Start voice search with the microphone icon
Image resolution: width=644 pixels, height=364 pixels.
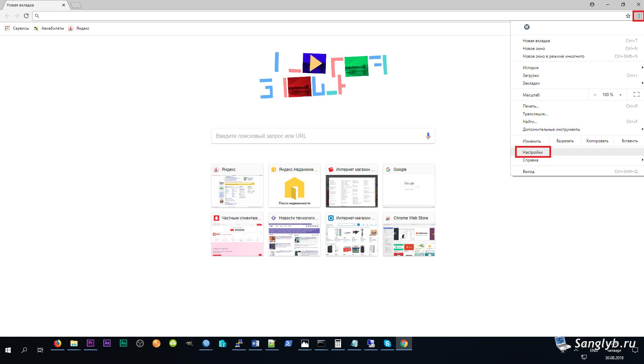pos(428,136)
